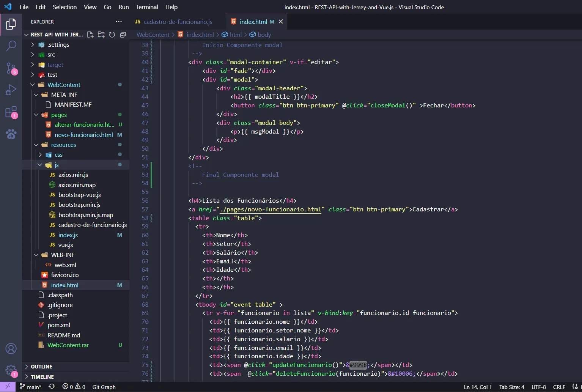This screenshot has height=392, width=582.
Task: Click the main* branch in status bar
Action: coord(30,387)
